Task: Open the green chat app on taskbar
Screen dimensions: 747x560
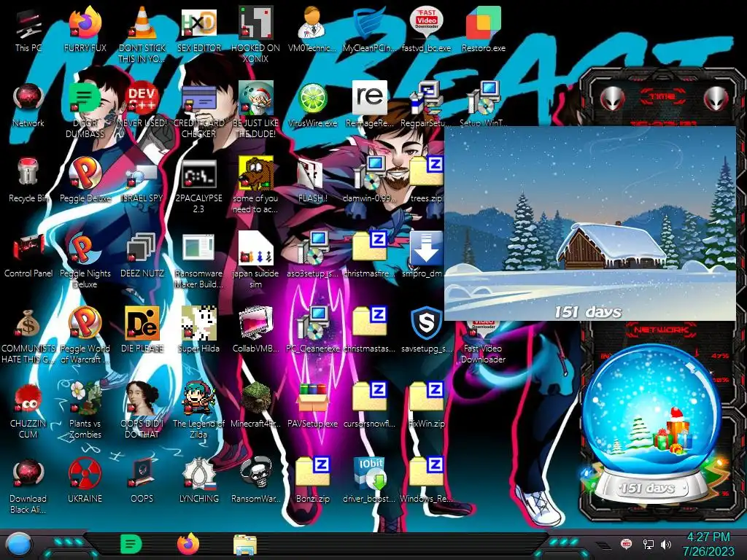Action: pos(131,544)
